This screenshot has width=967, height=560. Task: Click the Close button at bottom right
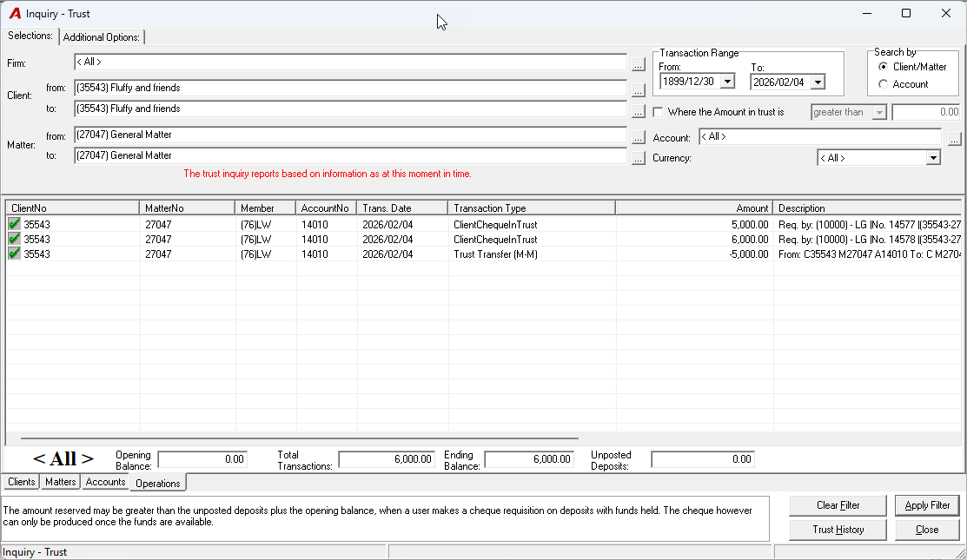tap(927, 530)
